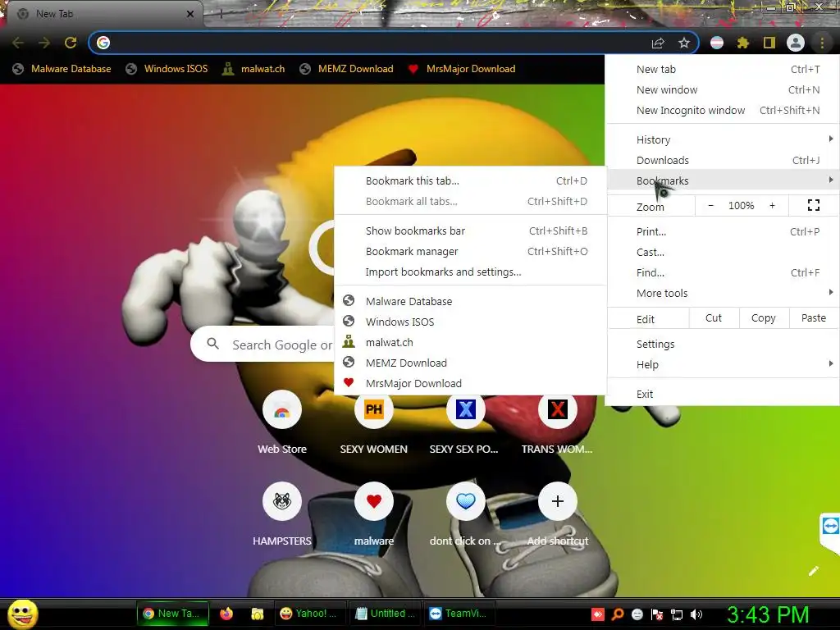Viewport: 840px width, 630px height.
Task: Select Print... menu item
Action: click(723, 232)
